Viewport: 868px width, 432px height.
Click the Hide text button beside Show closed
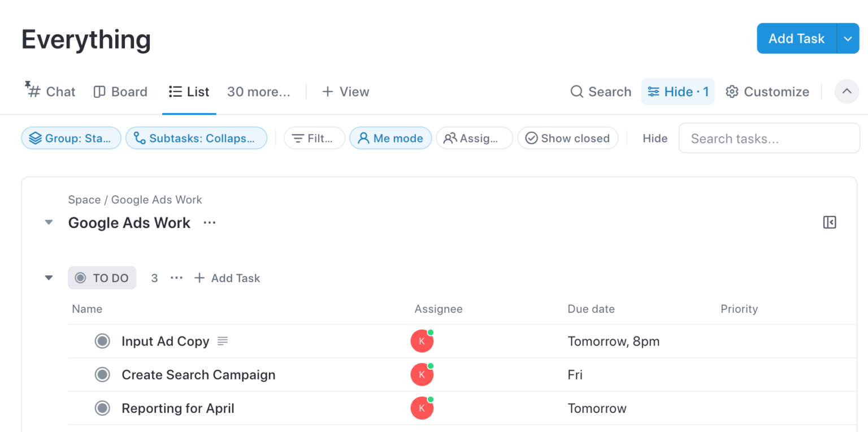(655, 138)
